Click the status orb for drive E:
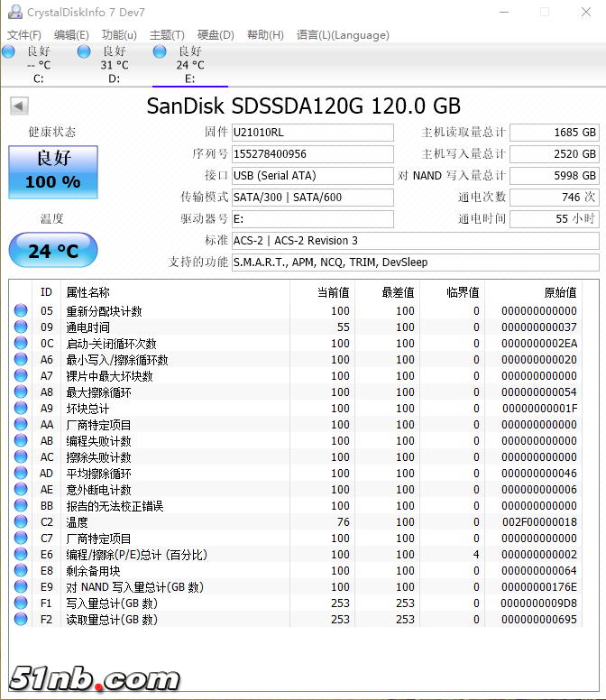 point(160,51)
